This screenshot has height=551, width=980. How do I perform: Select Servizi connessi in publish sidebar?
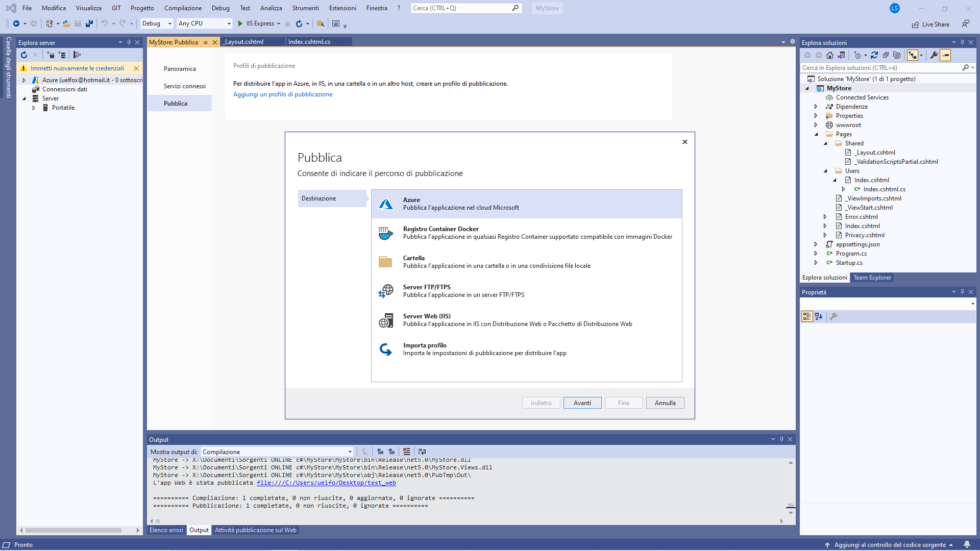184,86
